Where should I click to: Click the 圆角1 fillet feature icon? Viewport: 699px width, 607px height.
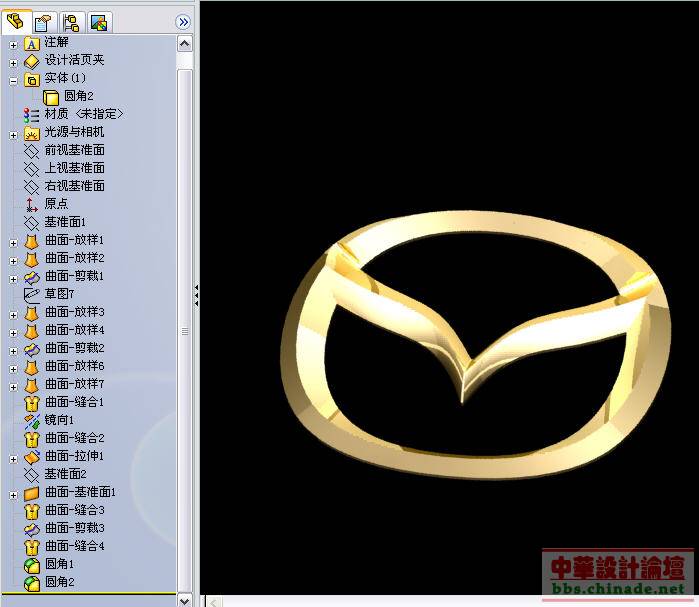(x=32, y=566)
